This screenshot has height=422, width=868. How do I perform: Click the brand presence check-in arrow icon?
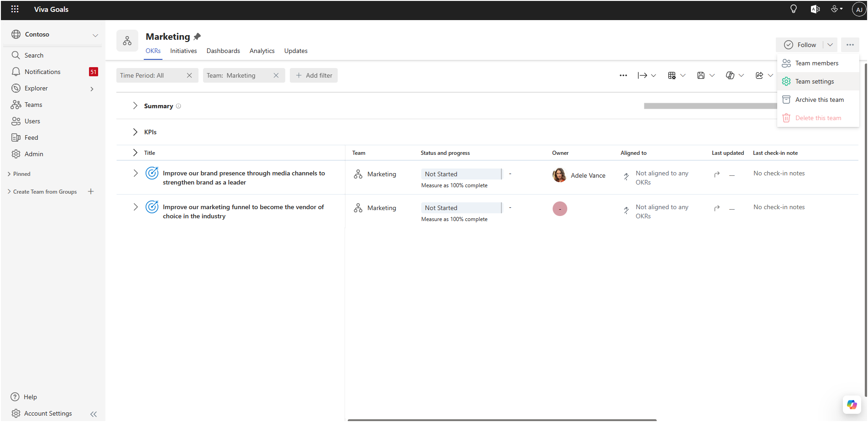[717, 174]
